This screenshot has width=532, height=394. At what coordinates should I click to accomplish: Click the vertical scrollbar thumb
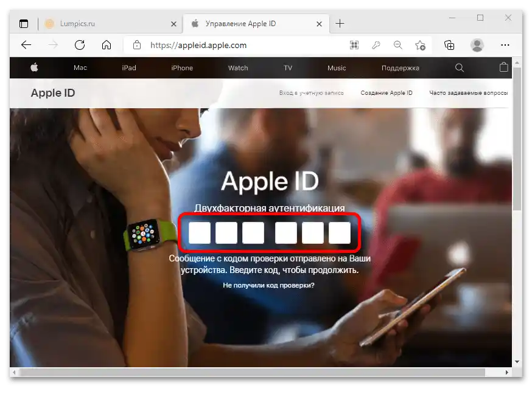click(517, 139)
